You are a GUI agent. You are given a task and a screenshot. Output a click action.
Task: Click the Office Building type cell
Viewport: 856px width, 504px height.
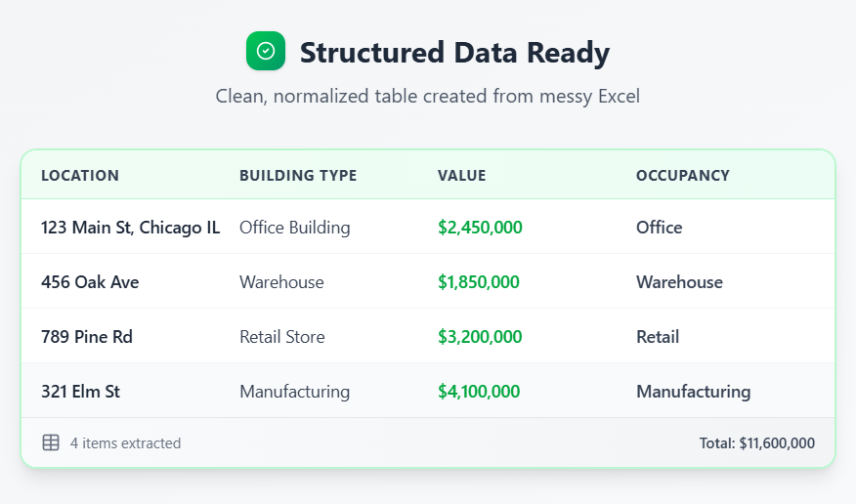[294, 228]
